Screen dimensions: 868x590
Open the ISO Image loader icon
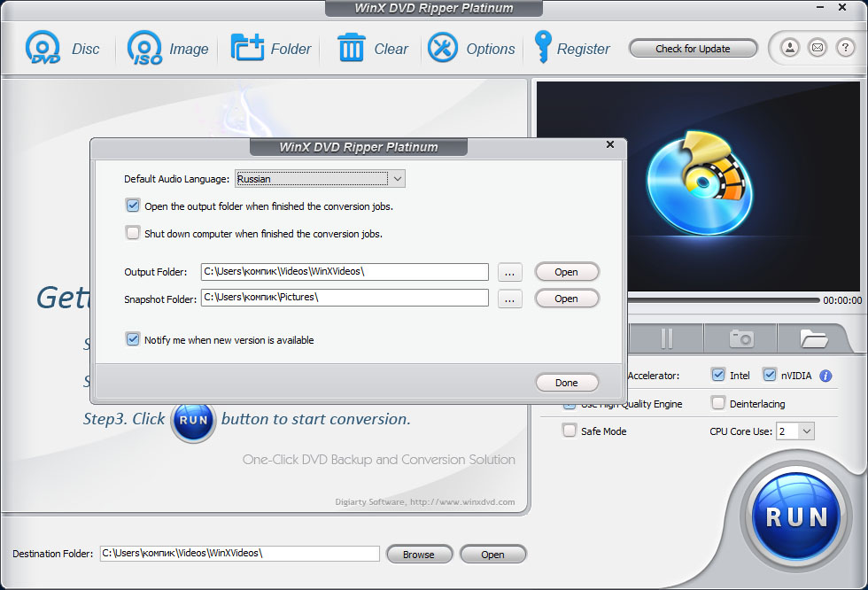[144, 48]
